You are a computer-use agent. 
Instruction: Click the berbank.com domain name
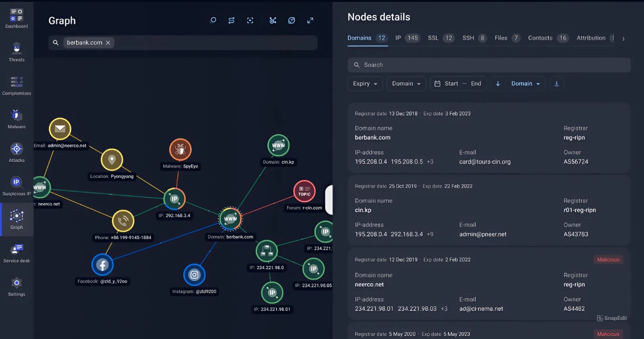click(373, 138)
